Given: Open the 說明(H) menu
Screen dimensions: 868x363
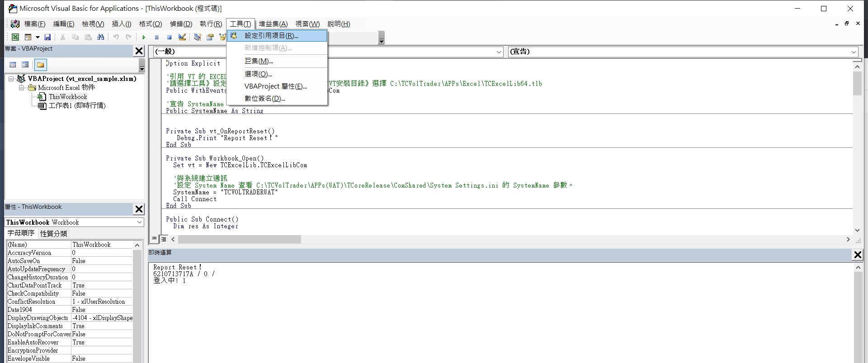Looking at the screenshot, I should (x=339, y=24).
